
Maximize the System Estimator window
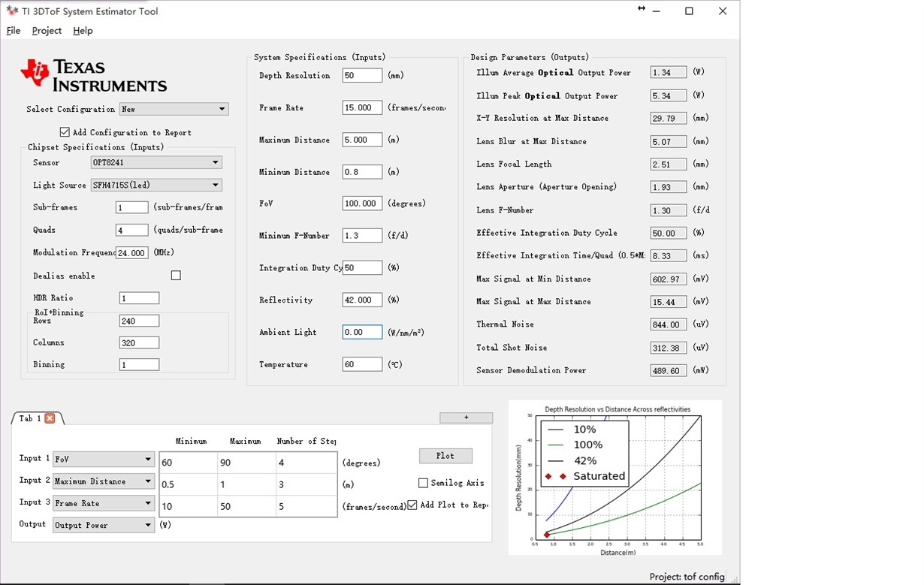[x=689, y=11]
